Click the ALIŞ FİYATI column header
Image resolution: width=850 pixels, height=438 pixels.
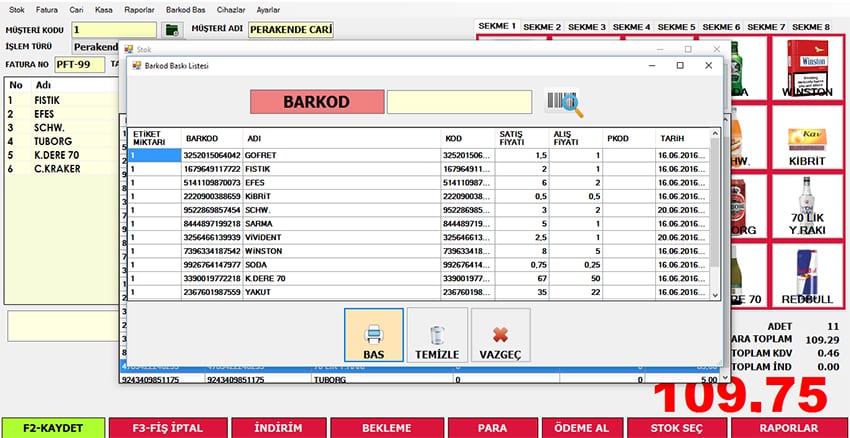click(x=575, y=138)
